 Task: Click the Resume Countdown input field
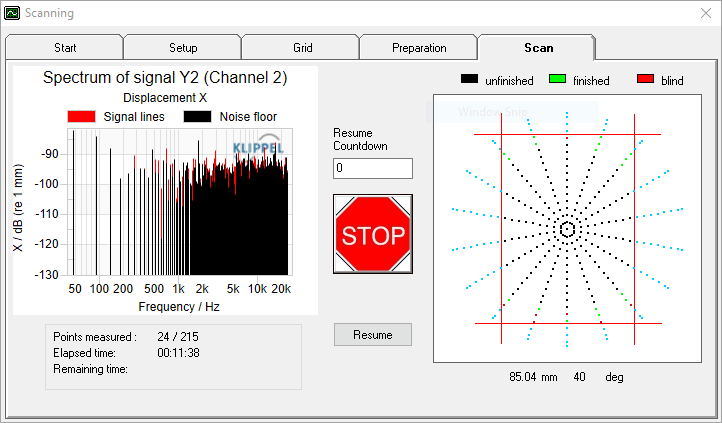click(x=373, y=168)
